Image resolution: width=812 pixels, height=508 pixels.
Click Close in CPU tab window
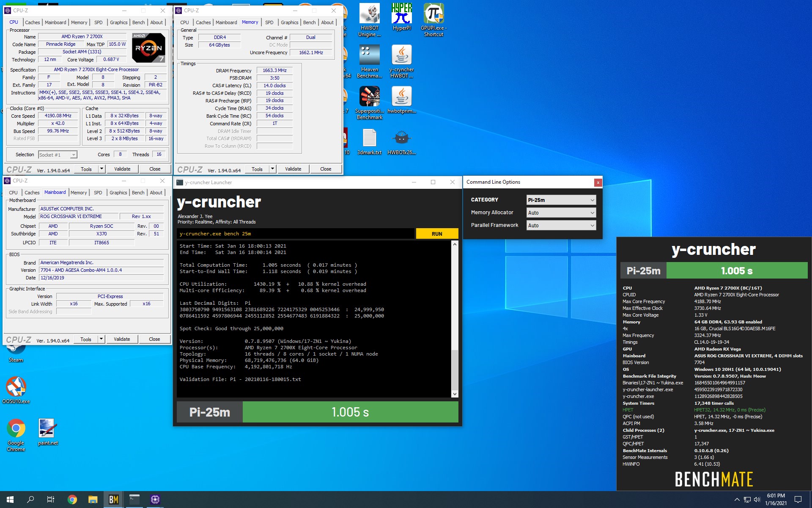coord(155,169)
